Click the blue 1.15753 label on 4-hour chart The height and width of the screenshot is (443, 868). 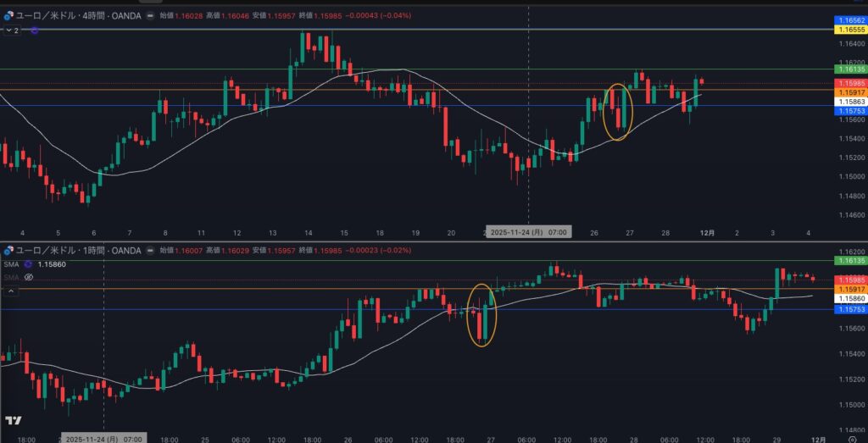click(850, 111)
